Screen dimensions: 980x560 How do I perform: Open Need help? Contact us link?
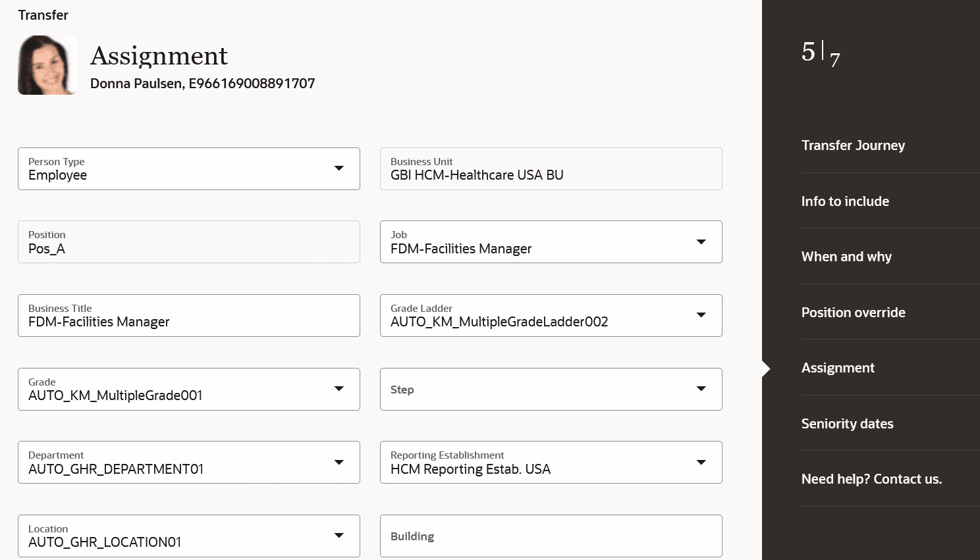pyautogui.click(x=871, y=479)
